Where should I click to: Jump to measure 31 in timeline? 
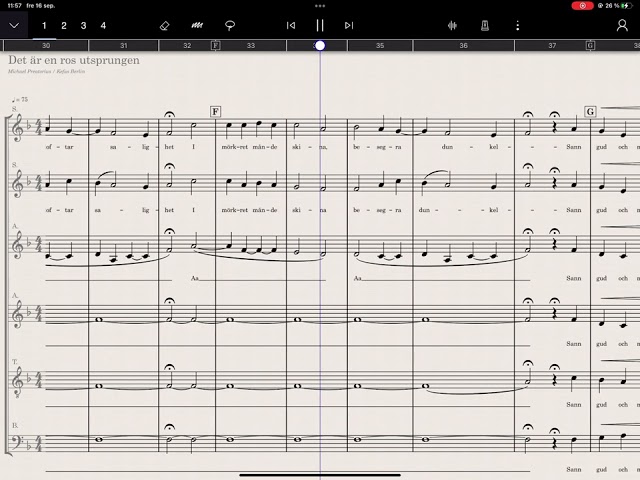(124, 45)
